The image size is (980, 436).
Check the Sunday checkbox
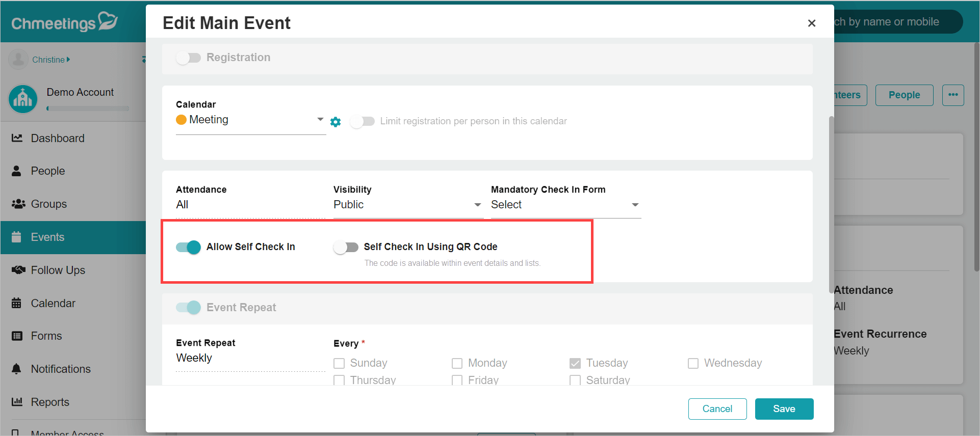(x=339, y=363)
